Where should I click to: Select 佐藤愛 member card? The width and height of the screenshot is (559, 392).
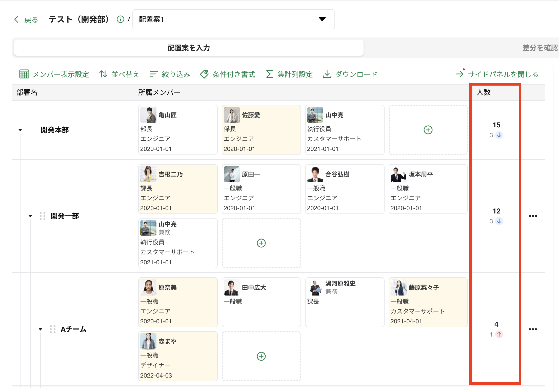(x=261, y=130)
